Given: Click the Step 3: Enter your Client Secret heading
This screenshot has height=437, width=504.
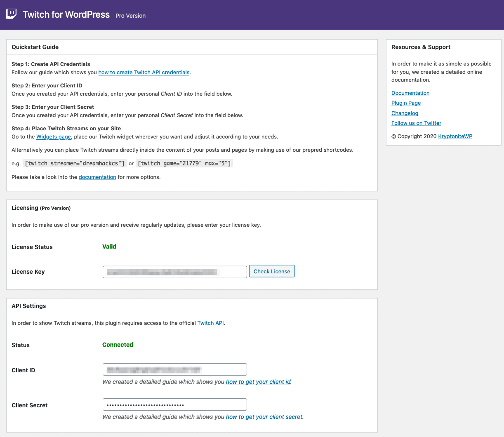Looking at the screenshot, I should click(x=53, y=107).
